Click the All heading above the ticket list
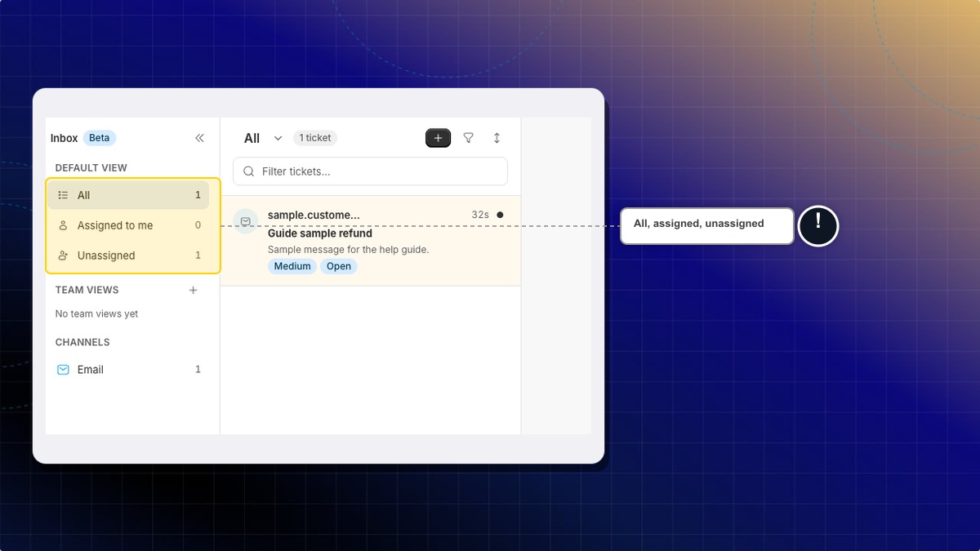Screen dimensions: 980x551 tap(252, 138)
